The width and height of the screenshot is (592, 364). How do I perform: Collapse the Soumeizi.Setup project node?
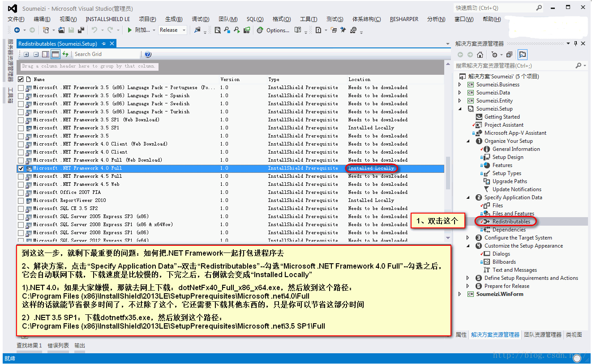(x=459, y=109)
